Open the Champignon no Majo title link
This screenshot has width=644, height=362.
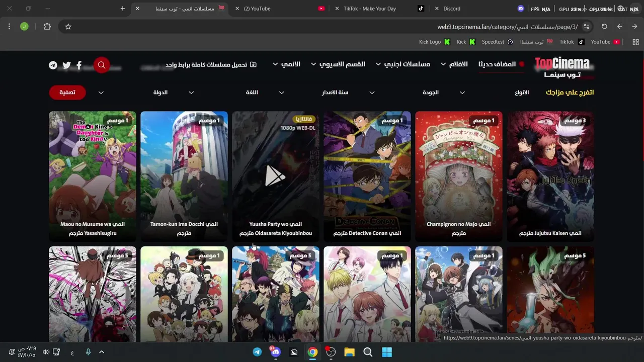[459, 228]
